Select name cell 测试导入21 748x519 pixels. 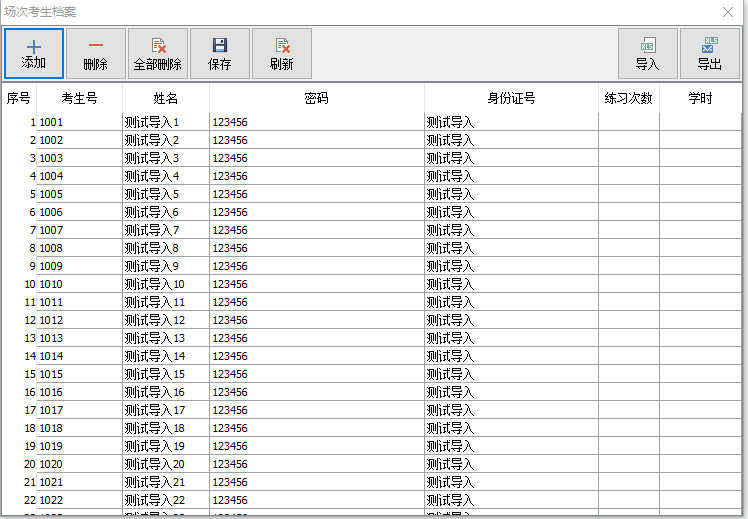[x=166, y=482]
